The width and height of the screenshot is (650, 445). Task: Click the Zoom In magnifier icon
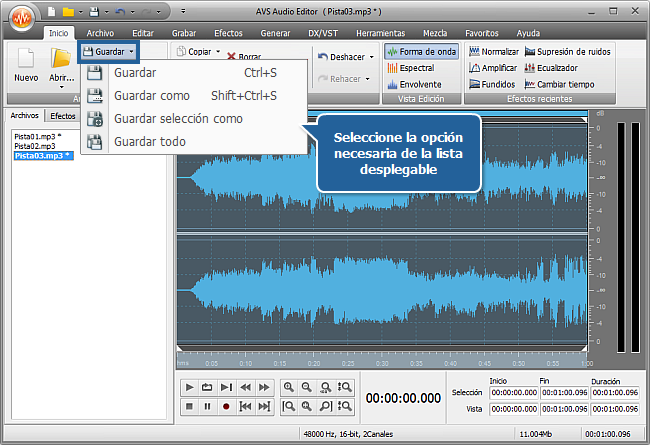coord(289,387)
